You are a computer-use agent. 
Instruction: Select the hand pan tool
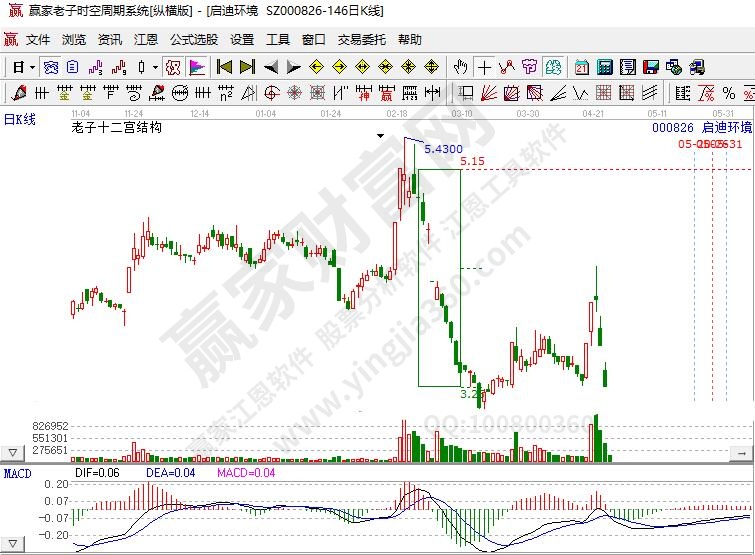[x=460, y=67]
